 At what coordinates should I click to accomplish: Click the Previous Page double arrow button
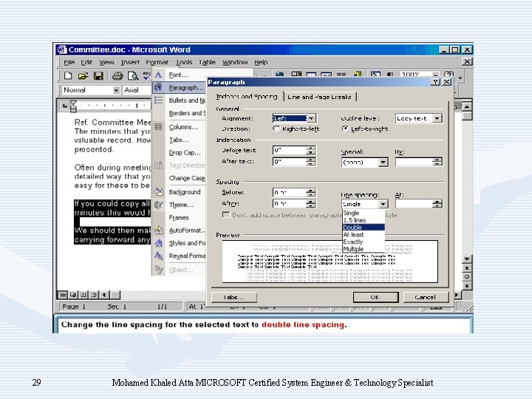[467, 268]
